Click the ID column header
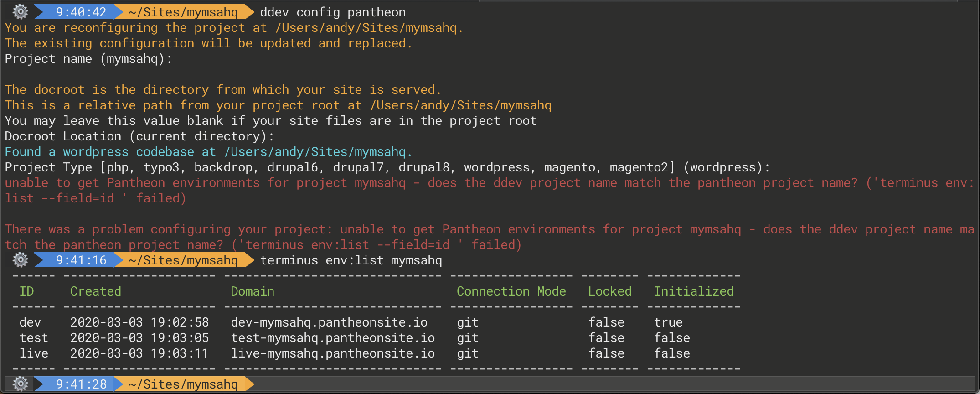 pos(27,291)
